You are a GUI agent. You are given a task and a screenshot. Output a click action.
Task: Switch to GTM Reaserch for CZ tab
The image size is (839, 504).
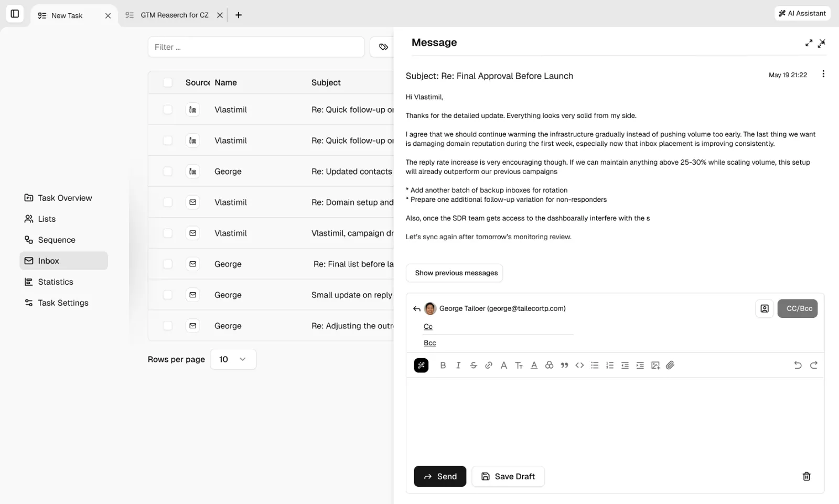click(174, 15)
